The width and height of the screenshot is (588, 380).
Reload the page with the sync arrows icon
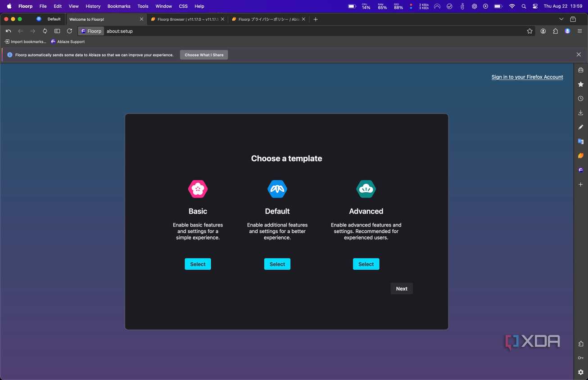[45, 31]
